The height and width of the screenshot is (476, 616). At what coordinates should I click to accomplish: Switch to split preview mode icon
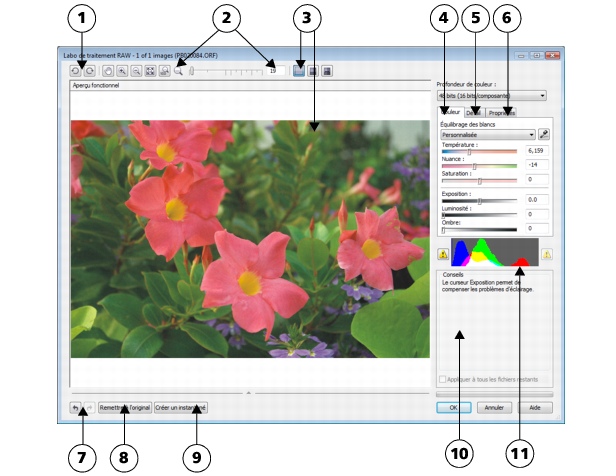coord(327,71)
